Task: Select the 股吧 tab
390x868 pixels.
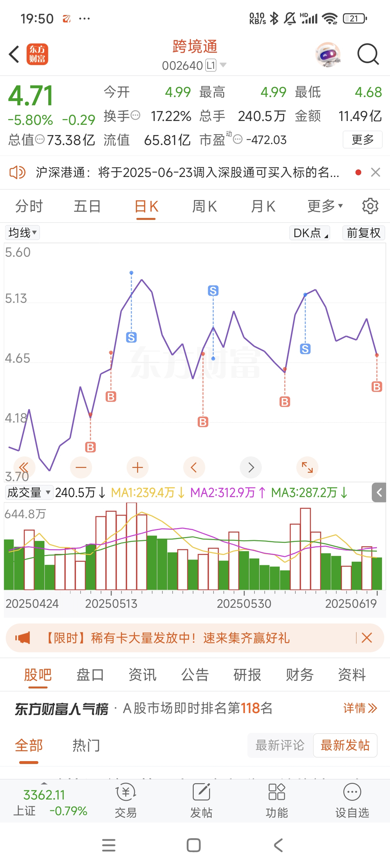Action: (x=38, y=675)
